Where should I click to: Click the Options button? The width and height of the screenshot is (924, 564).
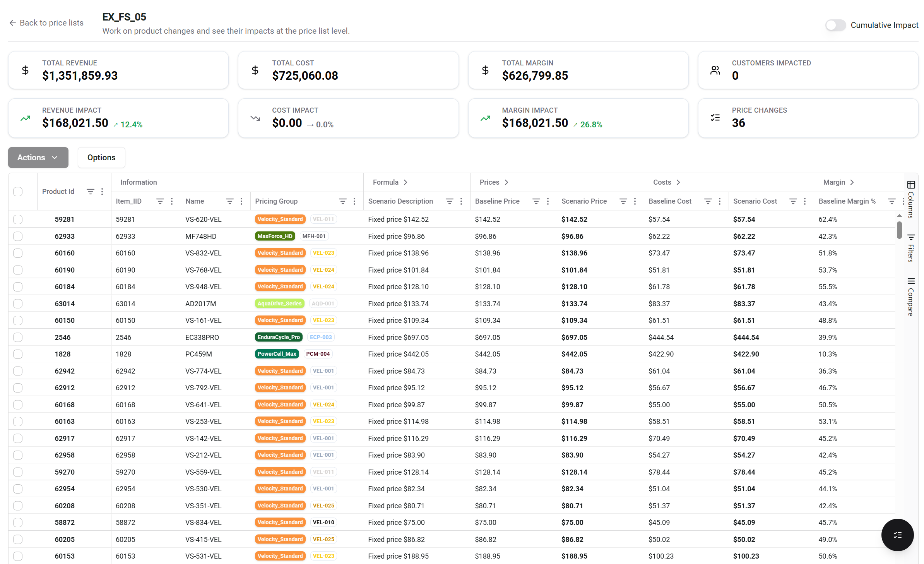coord(101,158)
